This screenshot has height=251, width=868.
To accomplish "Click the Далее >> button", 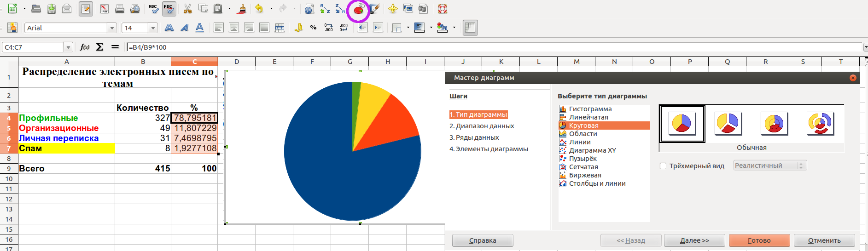I will pyautogui.click(x=694, y=240).
